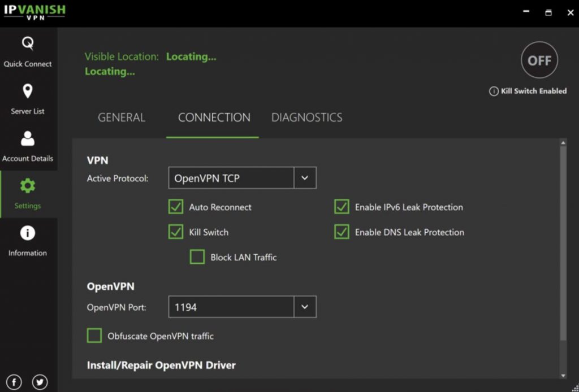
Task: Click the Active Protocol label
Action: pyautogui.click(x=118, y=178)
